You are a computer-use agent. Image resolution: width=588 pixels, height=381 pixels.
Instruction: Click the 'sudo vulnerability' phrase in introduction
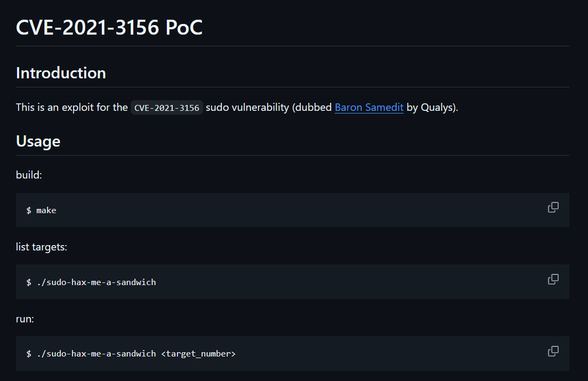(247, 107)
